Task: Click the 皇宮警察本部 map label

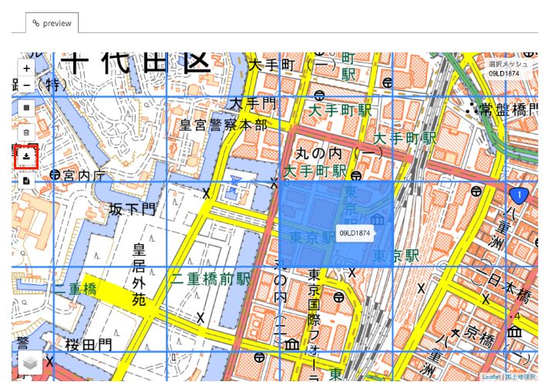Action: (224, 126)
